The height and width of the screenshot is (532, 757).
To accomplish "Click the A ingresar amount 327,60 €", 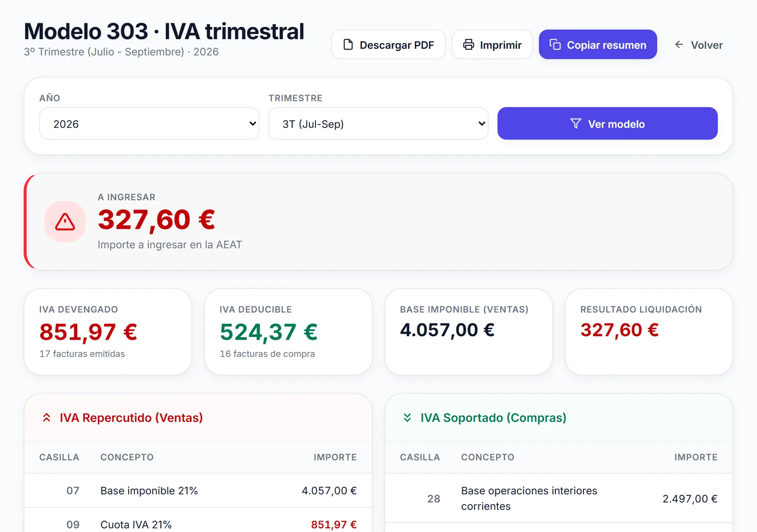I will pyautogui.click(x=157, y=220).
